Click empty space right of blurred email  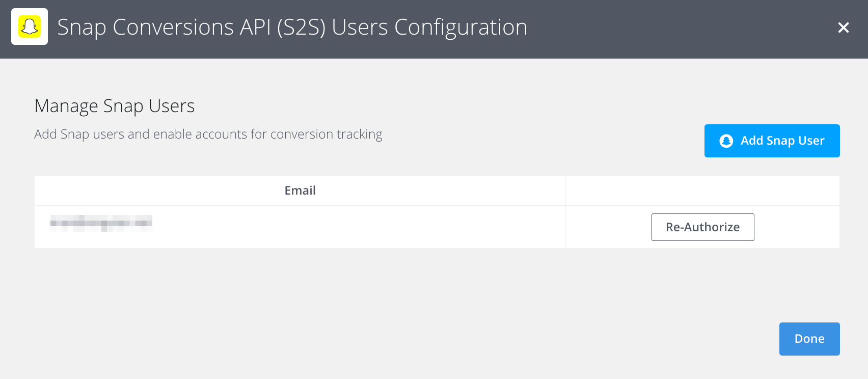click(x=357, y=227)
